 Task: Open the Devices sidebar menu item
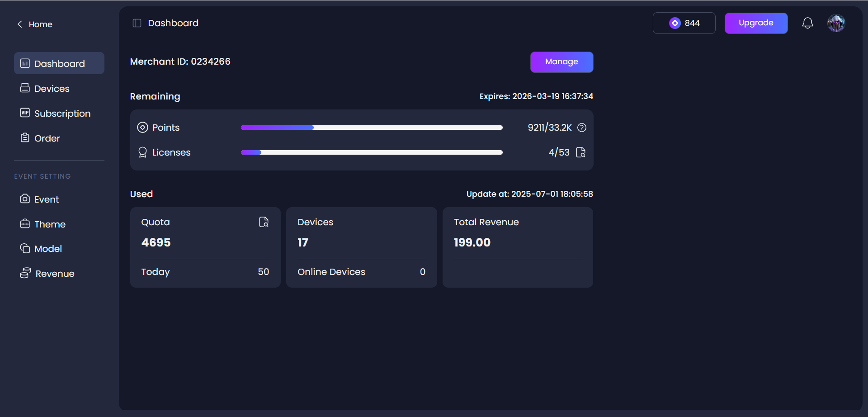coord(52,89)
